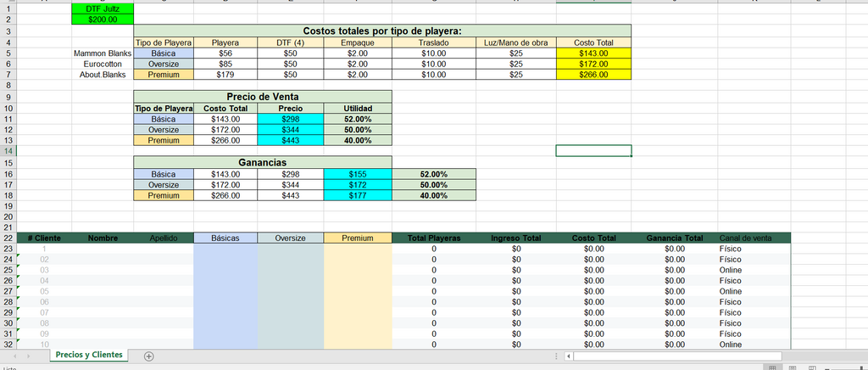Select the row 32 header
The width and height of the screenshot is (868, 370).
[8, 345]
